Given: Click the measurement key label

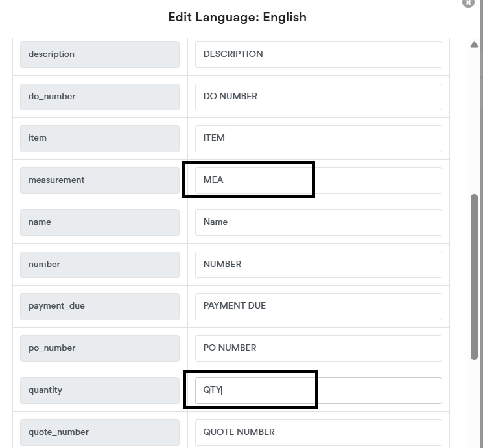Looking at the screenshot, I should (x=99, y=180).
